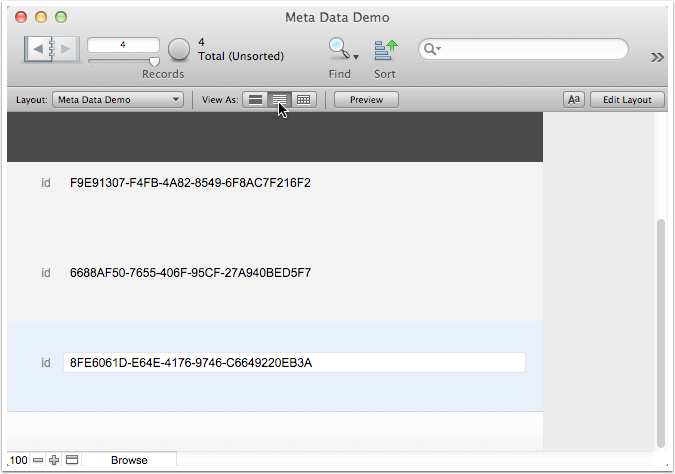Viewport: 675px width, 474px height.
Task: Click the red close window button
Action: pyautogui.click(x=21, y=17)
